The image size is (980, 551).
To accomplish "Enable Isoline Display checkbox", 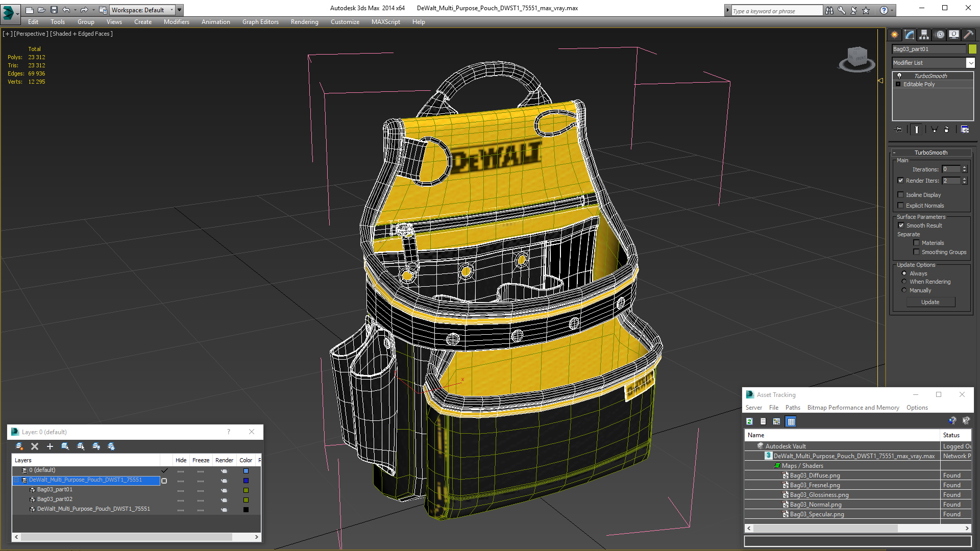I will (x=901, y=194).
